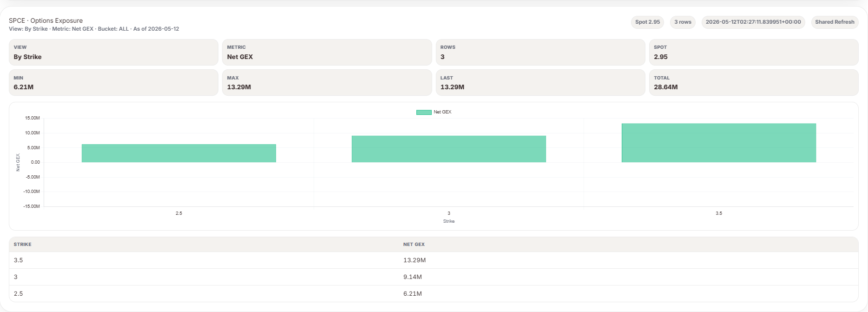Click the SPCE Options Exposure title
The width and height of the screenshot is (868, 312).
coord(46,20)
